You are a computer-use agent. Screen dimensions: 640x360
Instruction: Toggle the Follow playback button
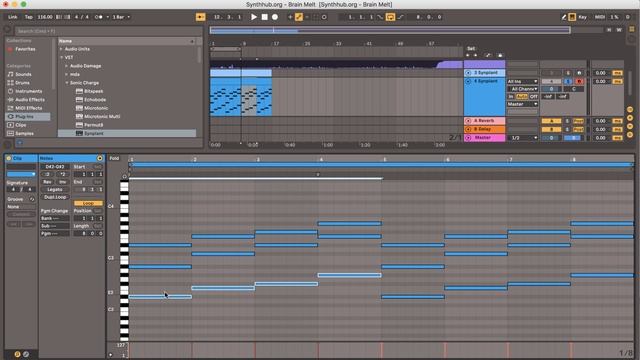[200, 17]
